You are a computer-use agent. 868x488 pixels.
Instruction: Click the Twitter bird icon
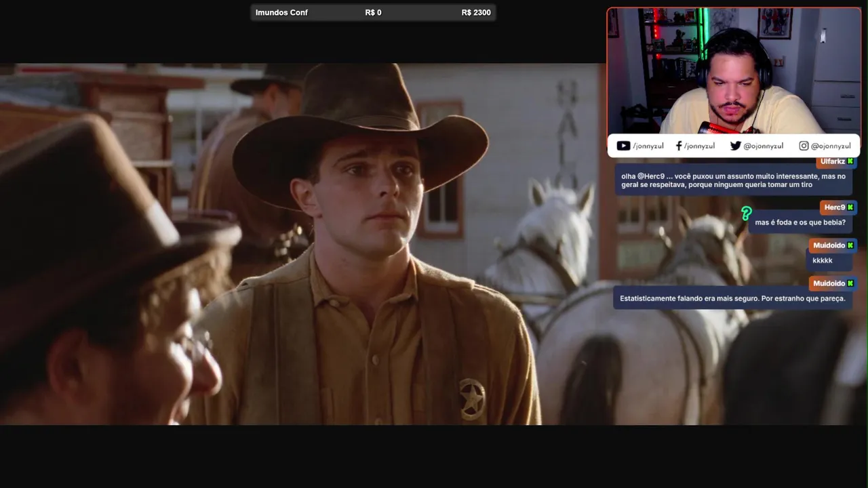tap(735, 146)
